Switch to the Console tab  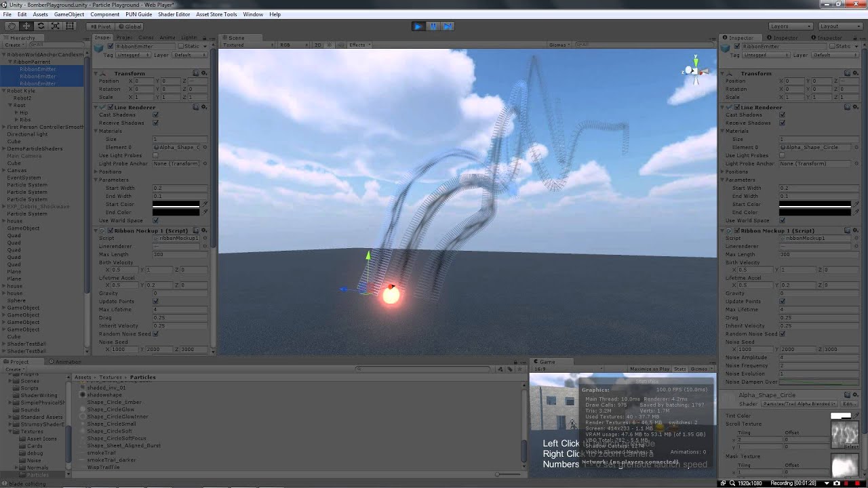point(146,38)
